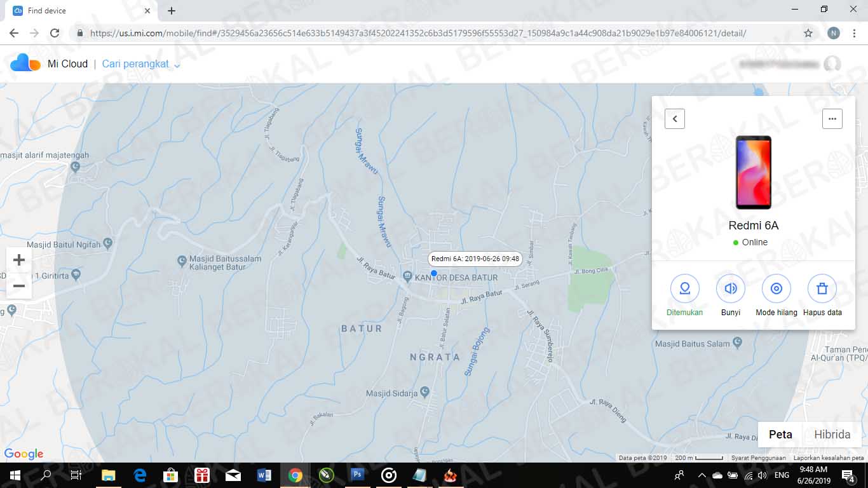Click the ENG language indicator
The height and width of the screenshot is (488, 868).
(782, 475)
